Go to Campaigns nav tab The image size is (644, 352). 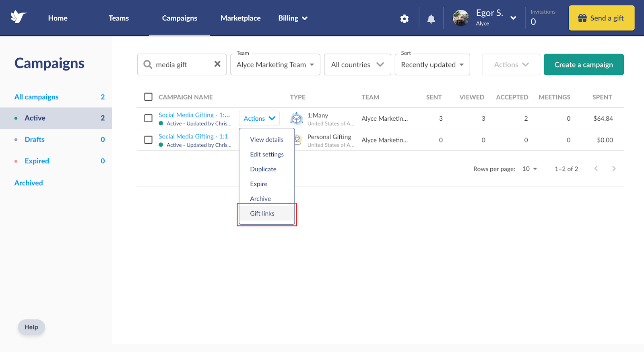(x=180, y=18)
